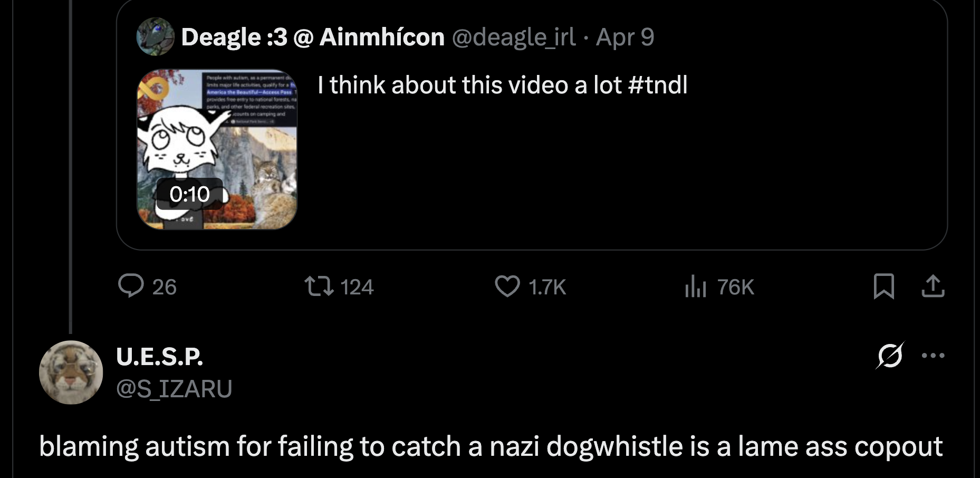
Task: Click the @deagle_irl handle
Action: 514,37
